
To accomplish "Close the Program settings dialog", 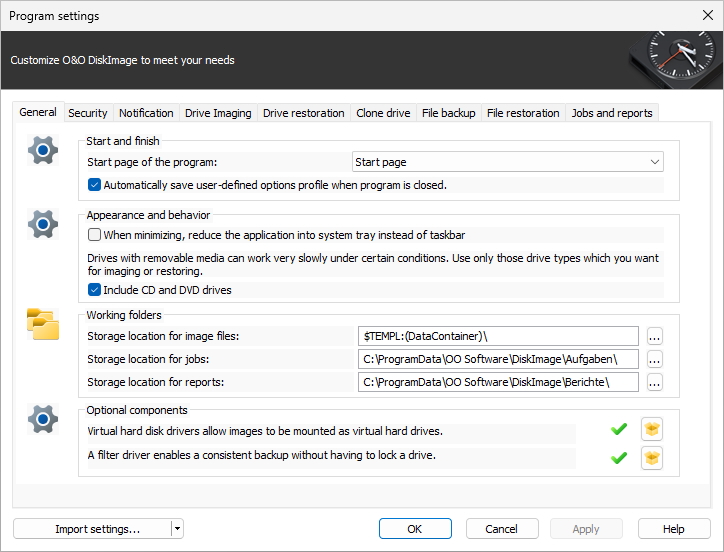I will click(x=707, y=15).
